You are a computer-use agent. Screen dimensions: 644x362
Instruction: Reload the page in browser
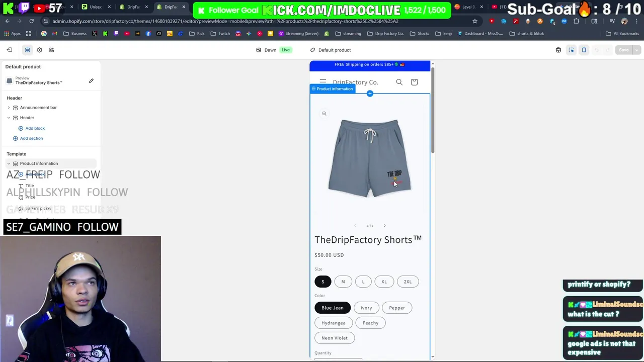pyautogui.click(x=31, y=21)
